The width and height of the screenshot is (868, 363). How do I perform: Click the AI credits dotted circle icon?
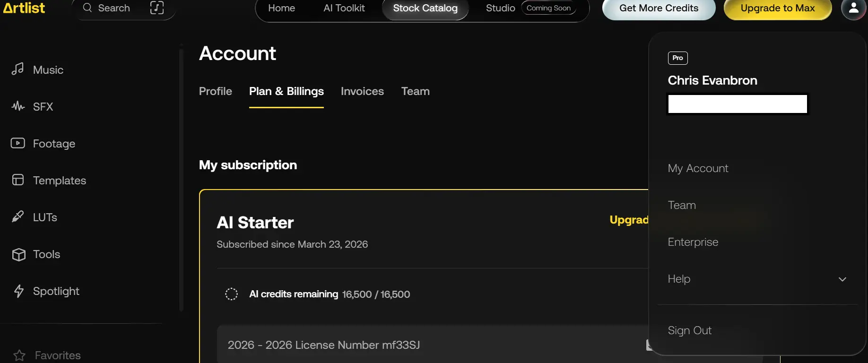231,294
